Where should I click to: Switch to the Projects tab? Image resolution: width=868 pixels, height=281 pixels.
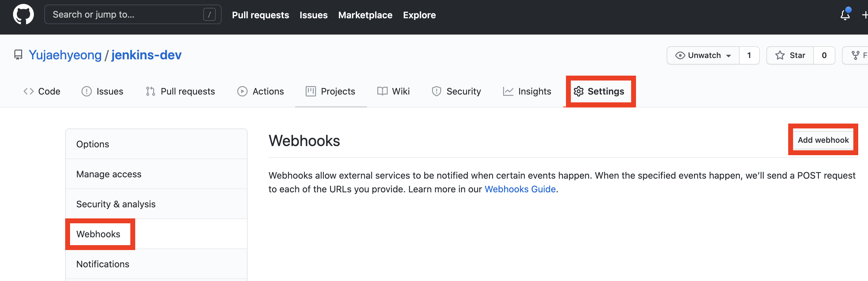(x=330, y=91)
